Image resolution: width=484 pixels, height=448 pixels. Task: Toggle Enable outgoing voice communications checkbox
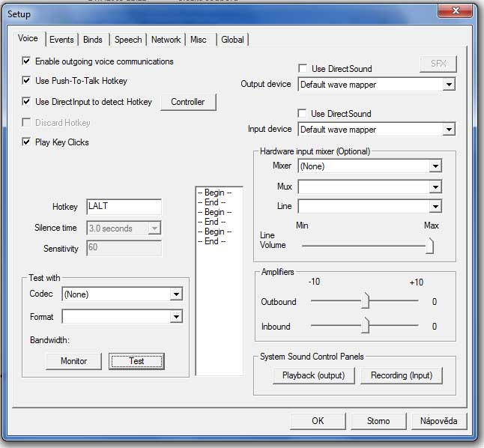[x=28, y=61]
